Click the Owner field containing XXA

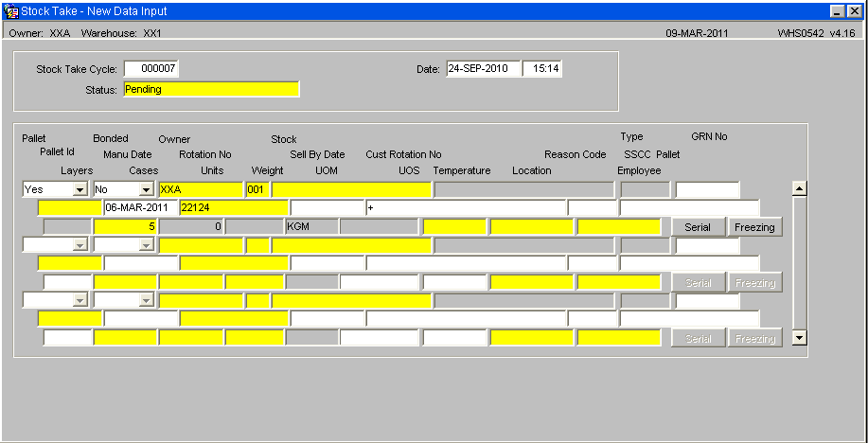[201, 190]
